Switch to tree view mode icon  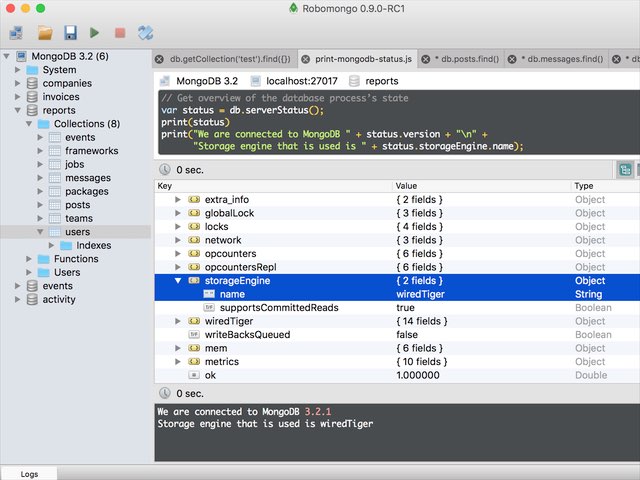pos(625,170)
